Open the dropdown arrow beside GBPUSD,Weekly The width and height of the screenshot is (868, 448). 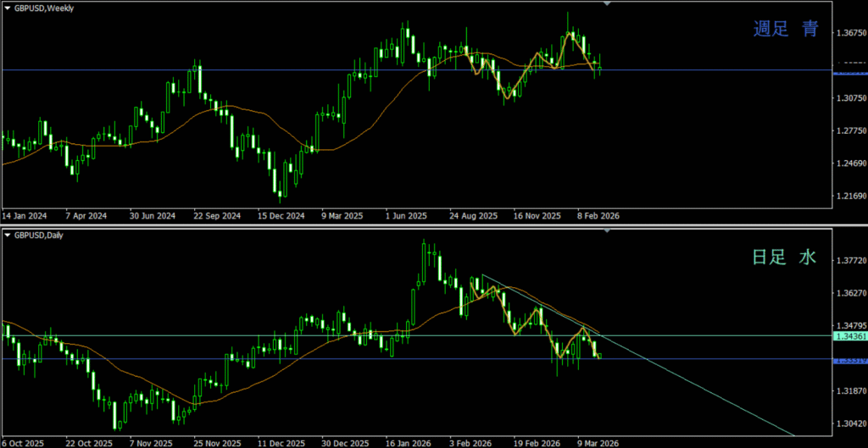6,8
